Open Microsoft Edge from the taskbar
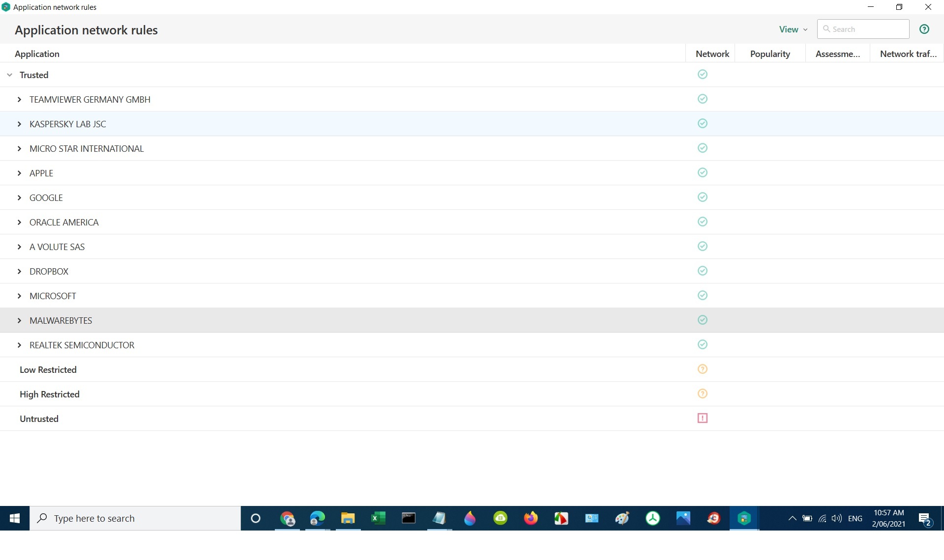This screenshot has height=560, width=944. click(318, 518)
